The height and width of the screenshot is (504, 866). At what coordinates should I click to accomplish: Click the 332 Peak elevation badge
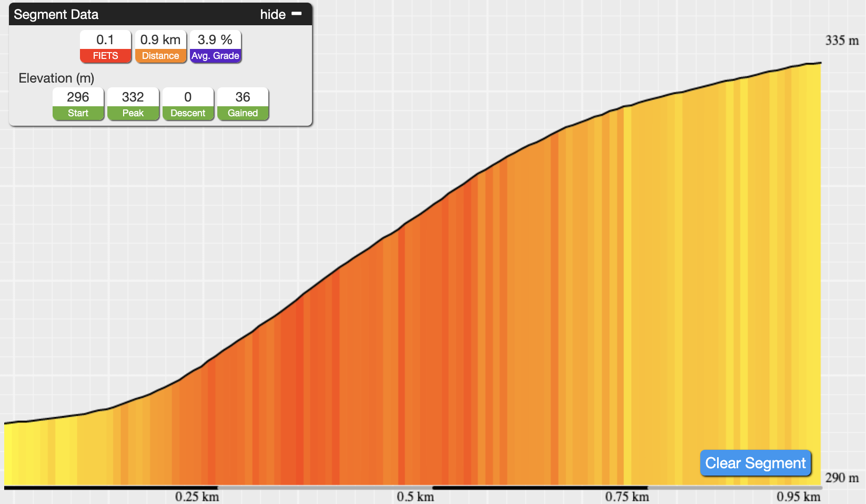coord(133,104)
